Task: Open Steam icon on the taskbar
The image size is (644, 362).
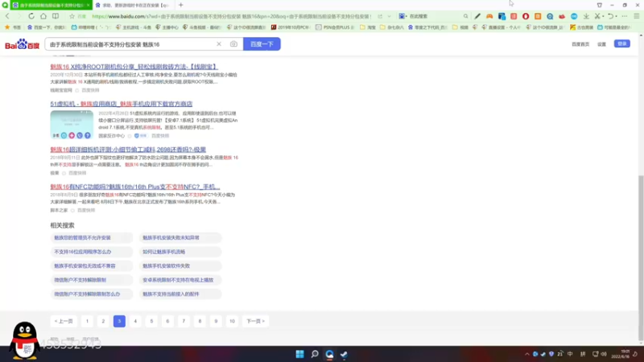Action: pyautogui.click(x=345, y=354)
